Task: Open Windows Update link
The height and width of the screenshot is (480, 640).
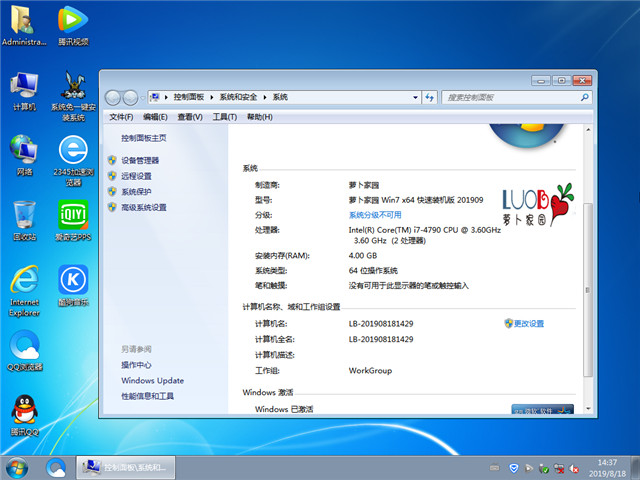Action: click(x=152, y=380)
